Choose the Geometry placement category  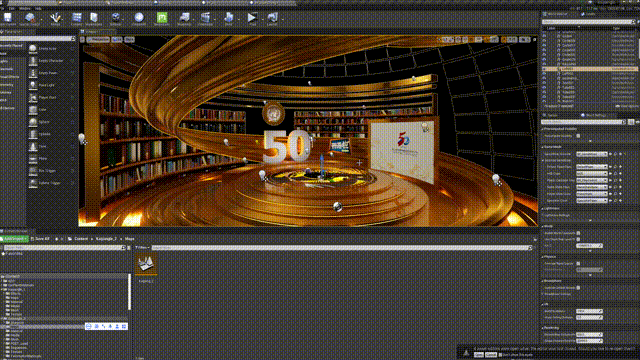(7, 85)
